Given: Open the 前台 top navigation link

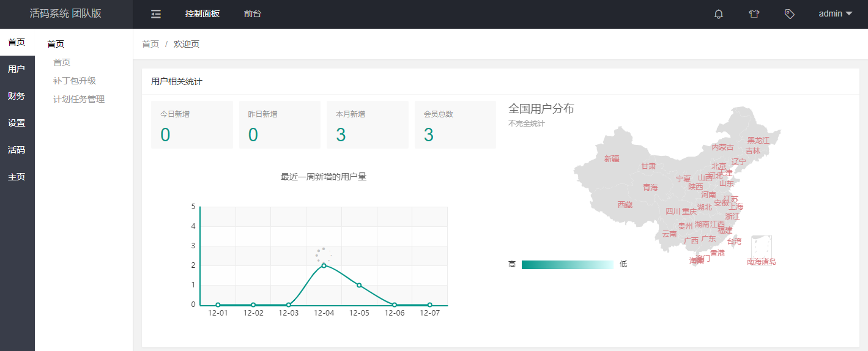Looking at the screenshot, I should coord(252,13).
